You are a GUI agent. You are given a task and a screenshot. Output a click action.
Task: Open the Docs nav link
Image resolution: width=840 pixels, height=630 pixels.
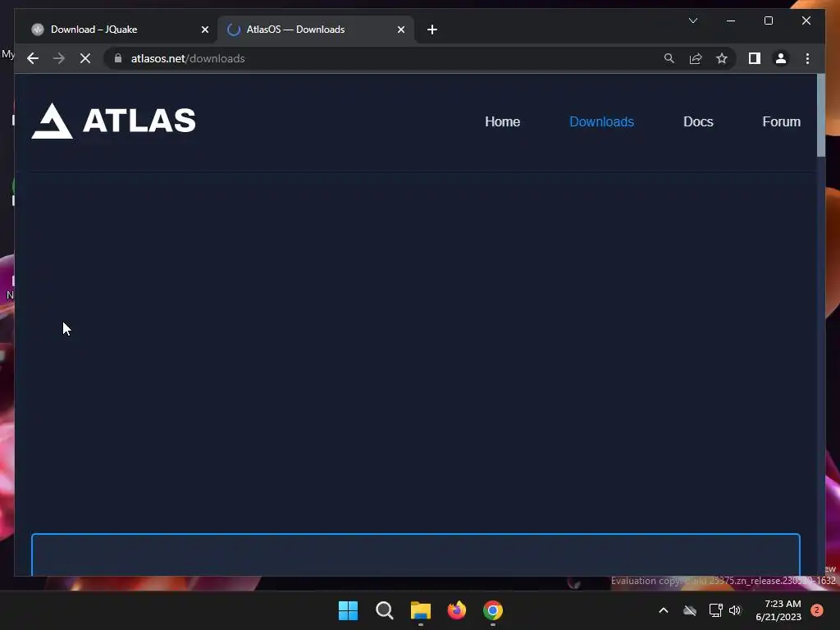point(698,121)
